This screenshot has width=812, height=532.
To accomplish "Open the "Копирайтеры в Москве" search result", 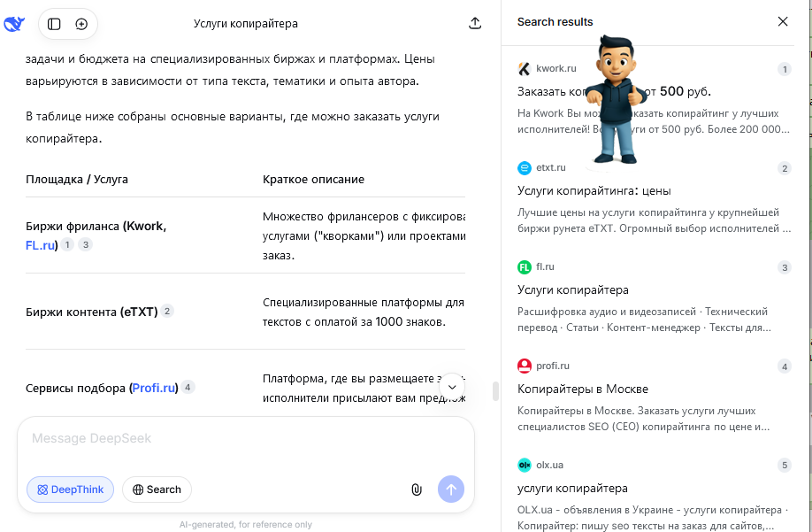I will point(582,389).
